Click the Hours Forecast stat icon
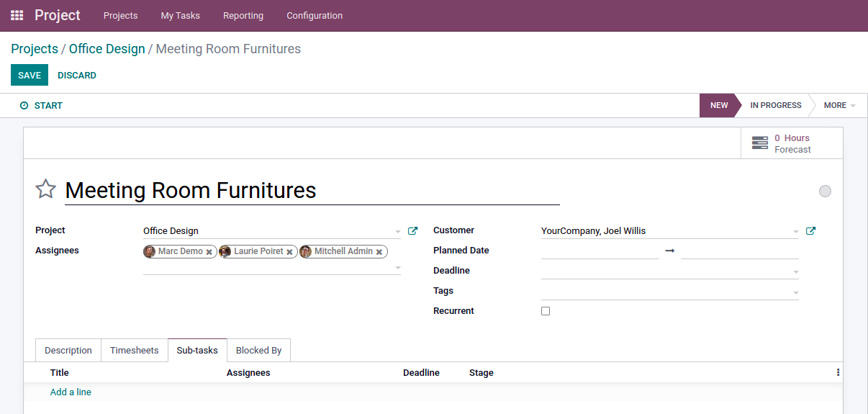Image resolution: width=868 pixels, height=414 pixels. click(x=759, y=143)
